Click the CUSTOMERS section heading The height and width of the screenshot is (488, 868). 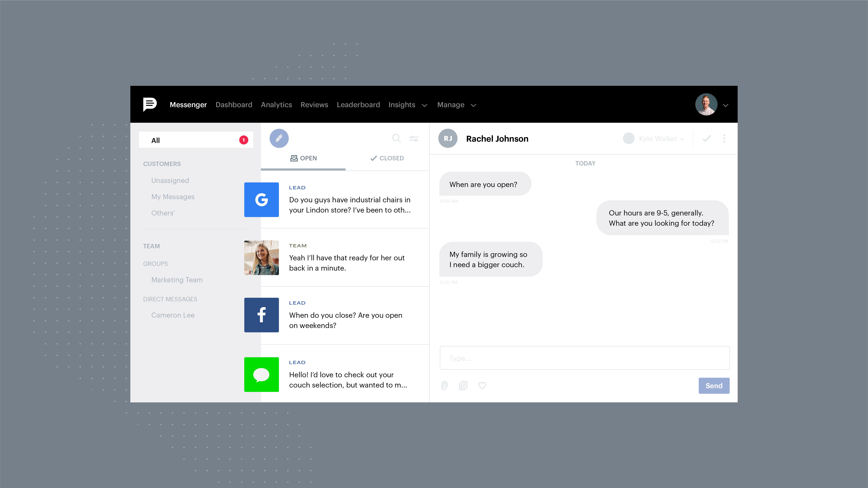(162, 164)
